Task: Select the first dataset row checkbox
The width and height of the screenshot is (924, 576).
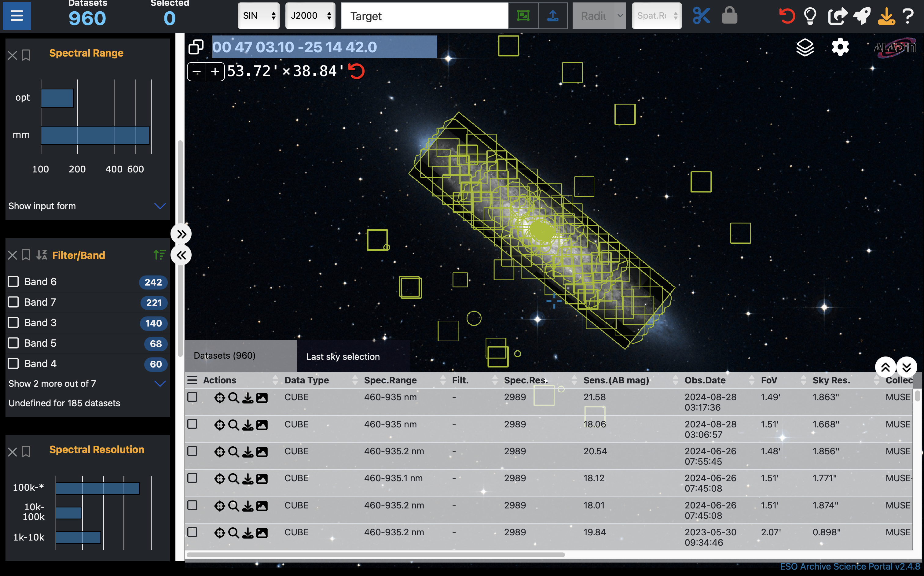Action: (192, 397)
